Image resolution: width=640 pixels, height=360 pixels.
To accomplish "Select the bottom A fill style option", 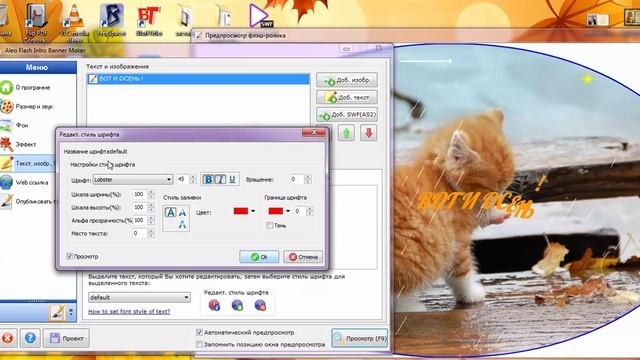I will click(x=182, y=224).
